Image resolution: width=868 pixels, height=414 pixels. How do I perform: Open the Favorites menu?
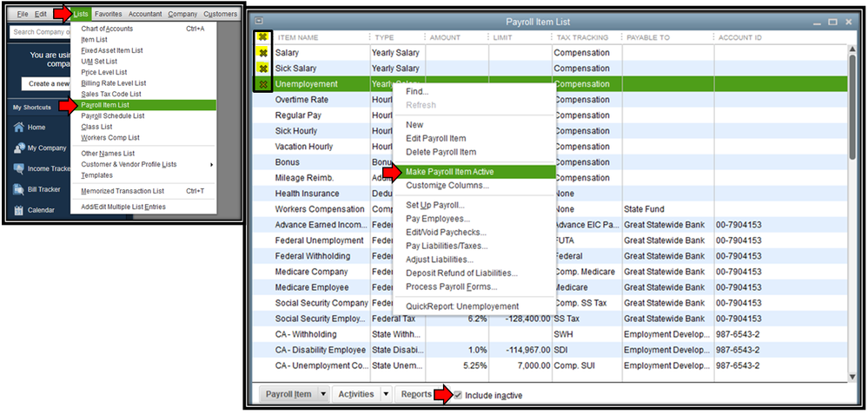pos(108,14)
